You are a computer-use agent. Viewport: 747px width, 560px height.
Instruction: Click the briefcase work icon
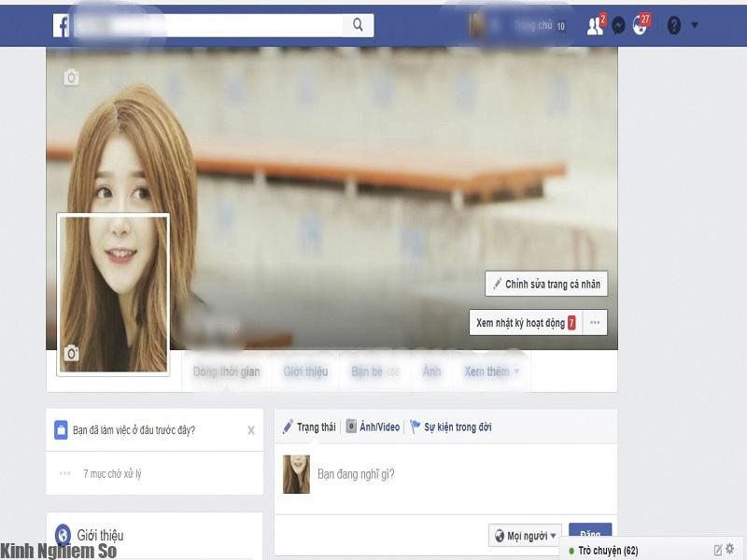pyautogui.click(x=61, y=430)
